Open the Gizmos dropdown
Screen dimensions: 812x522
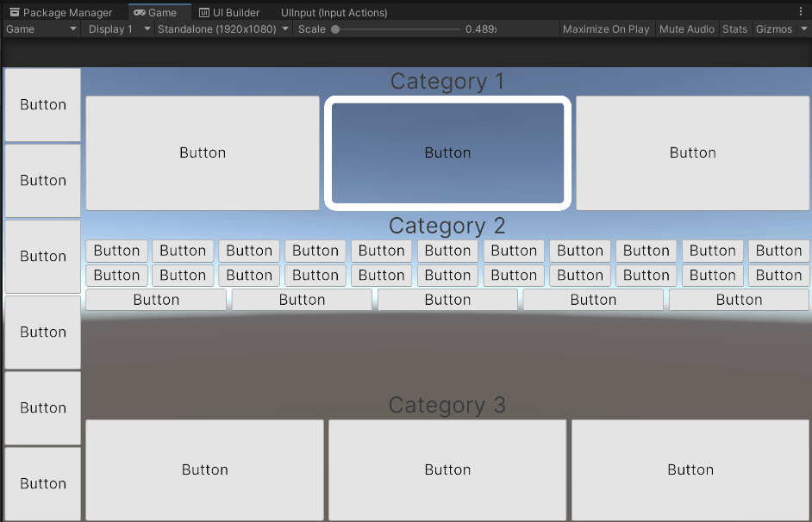(781, 28)
